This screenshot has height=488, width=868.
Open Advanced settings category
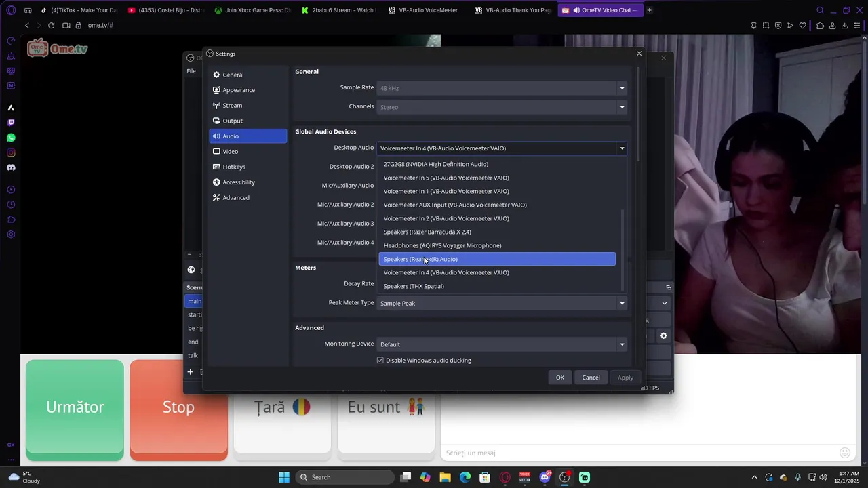click(x=248, y=197)
